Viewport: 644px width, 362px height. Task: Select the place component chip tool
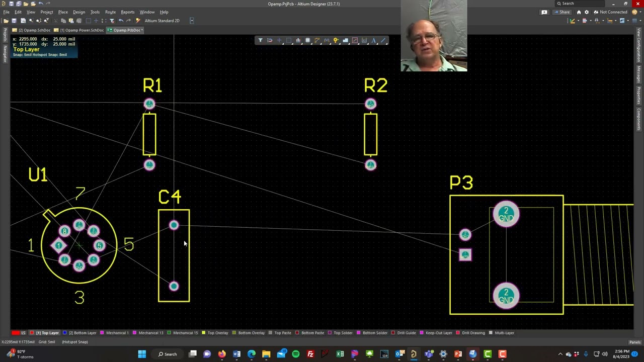[x=308, y=40]
